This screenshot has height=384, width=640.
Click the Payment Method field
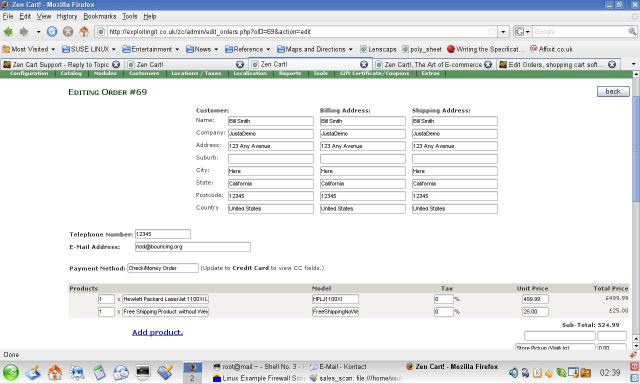coord(163,268)
